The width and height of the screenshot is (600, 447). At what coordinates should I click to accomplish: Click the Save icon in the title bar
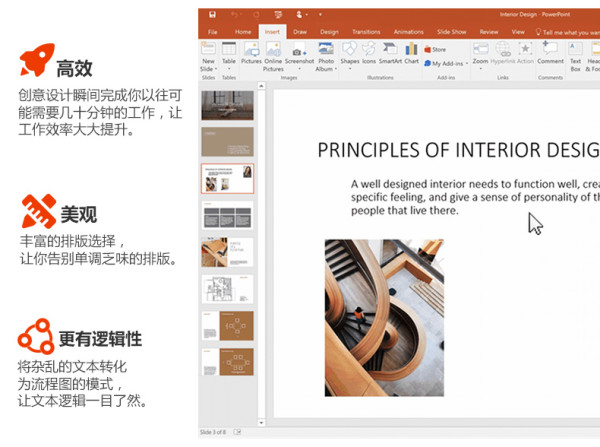click(212, 15)
